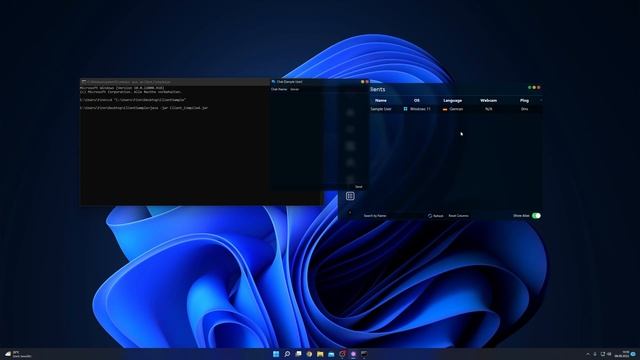The width and height of the screenshot is (640, 360).
Task: Select the Sample User client row
Action: tap(456, 109)
